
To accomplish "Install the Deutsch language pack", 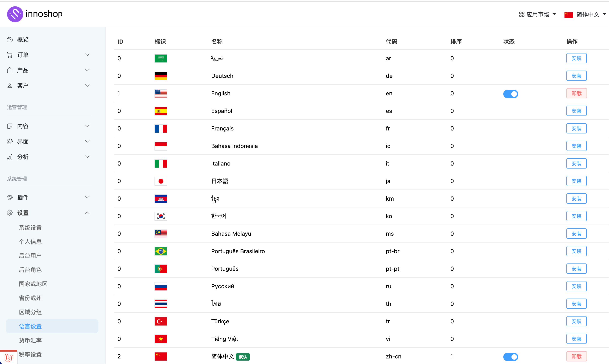I will click(576, 76).
